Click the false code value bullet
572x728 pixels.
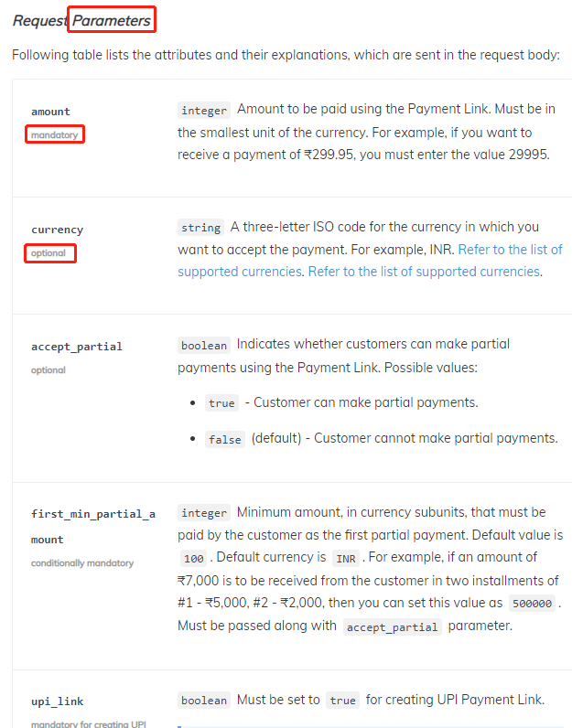pos(224,439)
